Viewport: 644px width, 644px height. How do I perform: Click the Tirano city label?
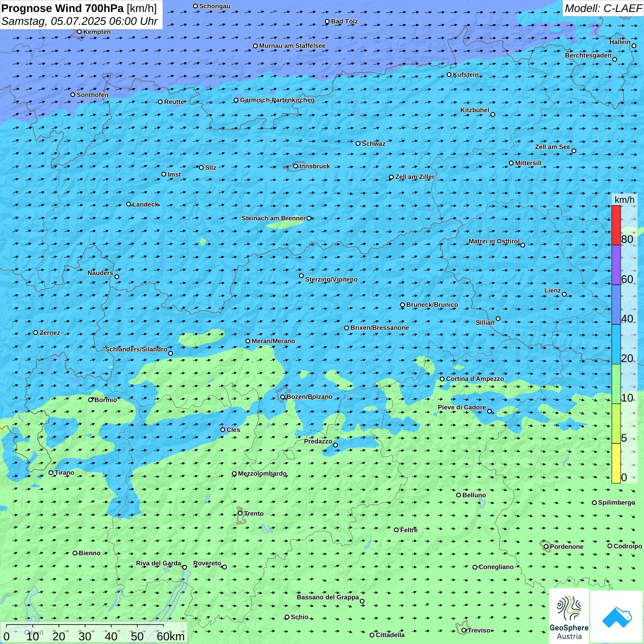coord(64,472)
